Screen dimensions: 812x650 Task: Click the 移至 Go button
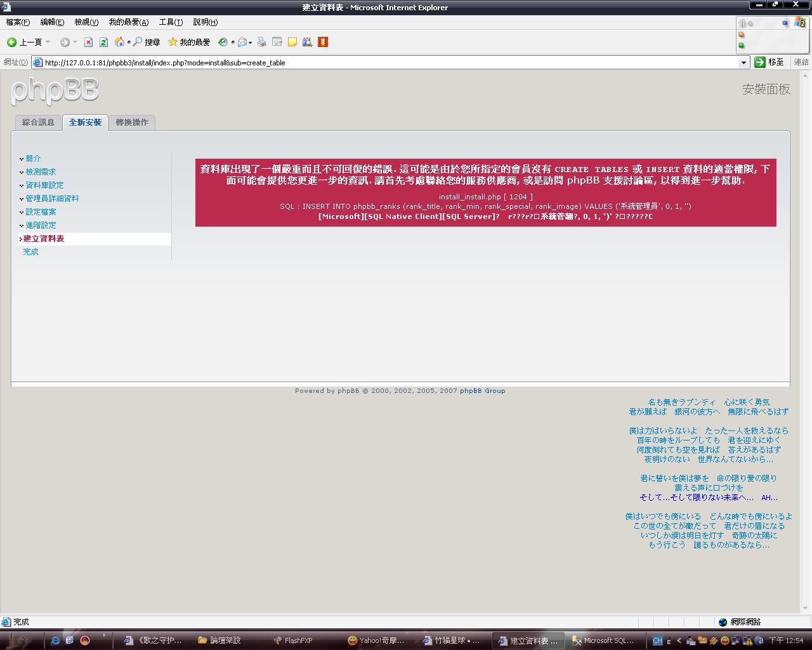click(770, 62)
